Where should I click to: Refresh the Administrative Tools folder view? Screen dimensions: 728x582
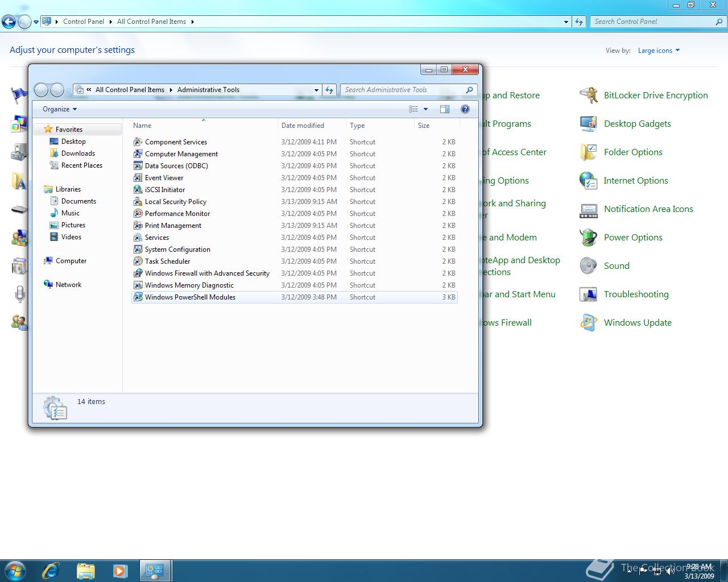click(x=329, y=90)
